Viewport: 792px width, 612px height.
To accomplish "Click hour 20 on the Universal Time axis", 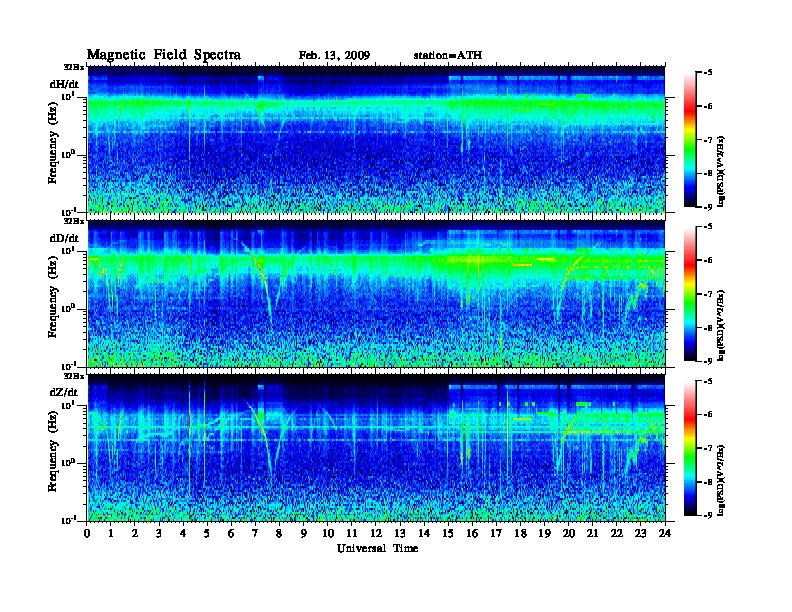I will tap(569, 533).
